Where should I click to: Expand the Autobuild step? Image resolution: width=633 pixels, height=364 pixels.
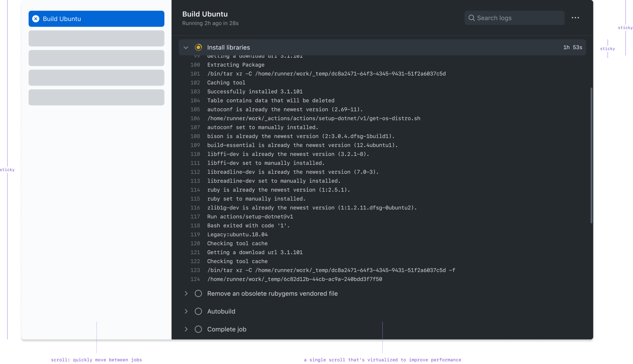click(186, 311)
